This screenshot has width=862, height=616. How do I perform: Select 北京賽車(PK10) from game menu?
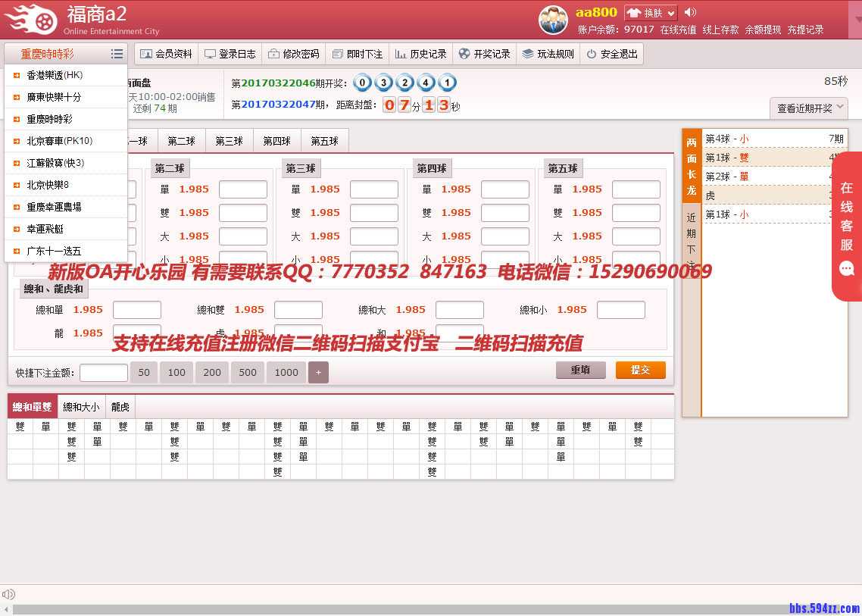[59, 141]
